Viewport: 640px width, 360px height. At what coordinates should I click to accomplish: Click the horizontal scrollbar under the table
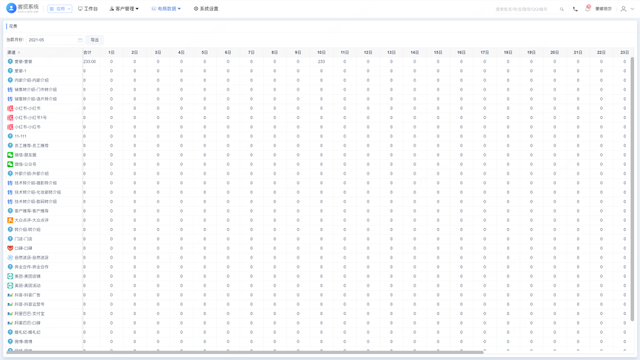(245, 352)
